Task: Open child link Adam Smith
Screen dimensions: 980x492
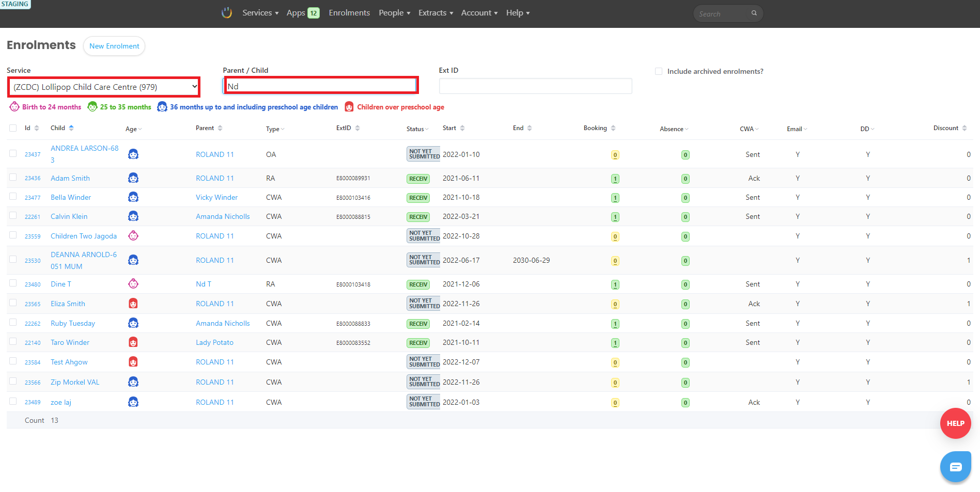Action: [70, 178]
